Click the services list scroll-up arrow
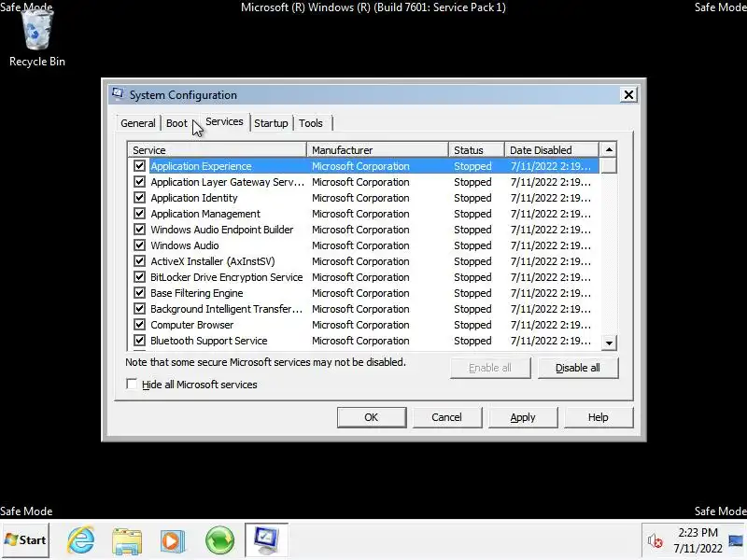747x560 pixels. [x=609, y=150]
